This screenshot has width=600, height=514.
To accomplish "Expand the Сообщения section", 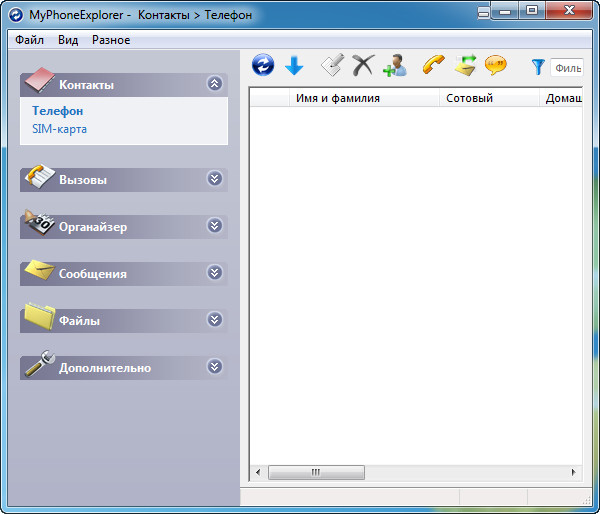I will coord(214,273).
